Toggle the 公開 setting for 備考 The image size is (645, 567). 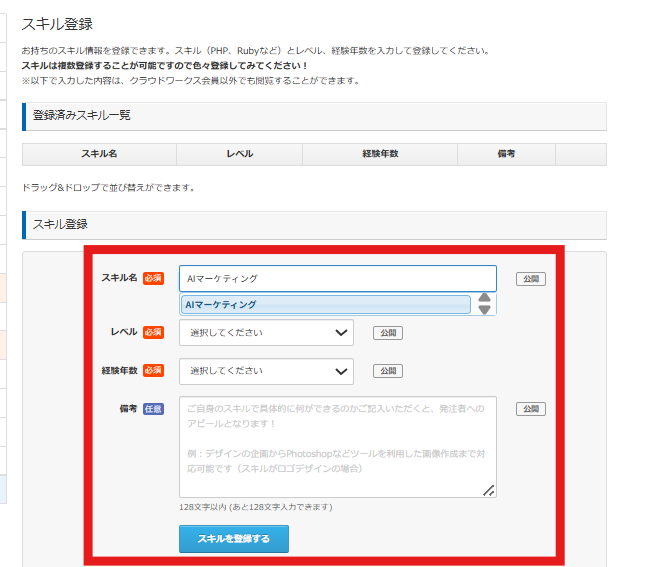coord(530,409)
